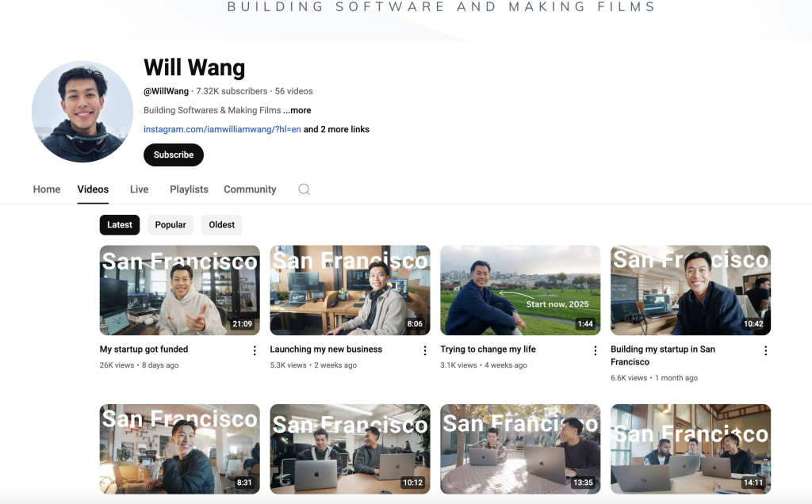This screenshot has width=812, height=504.
Task: Expand channel description with '...more'
Action: point(297,110)
